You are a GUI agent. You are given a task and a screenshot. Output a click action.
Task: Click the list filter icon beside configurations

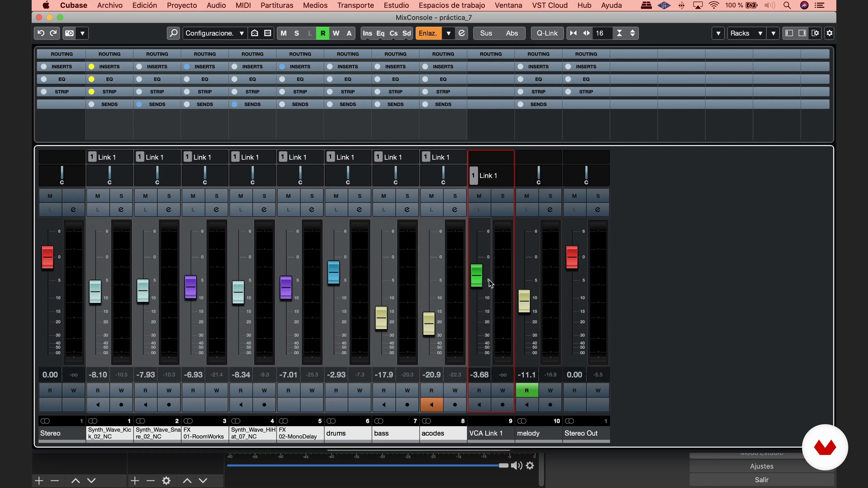pos(268,33)
